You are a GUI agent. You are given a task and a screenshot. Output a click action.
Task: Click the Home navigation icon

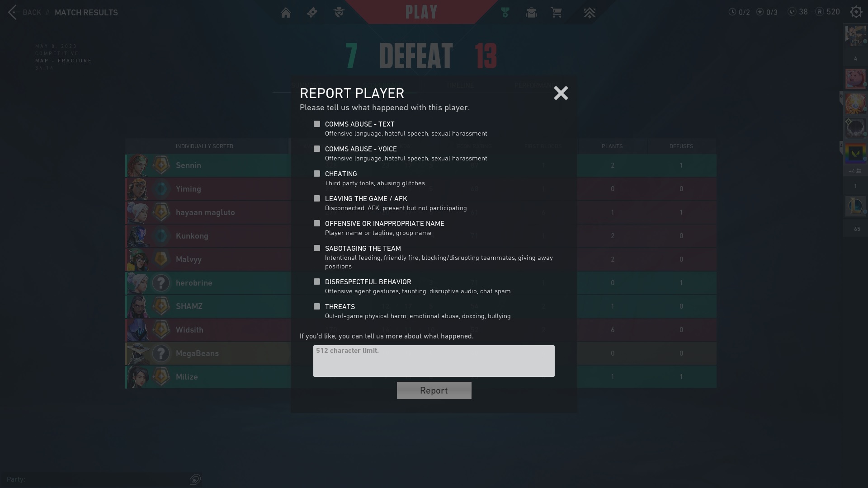(x=285, y=13)
